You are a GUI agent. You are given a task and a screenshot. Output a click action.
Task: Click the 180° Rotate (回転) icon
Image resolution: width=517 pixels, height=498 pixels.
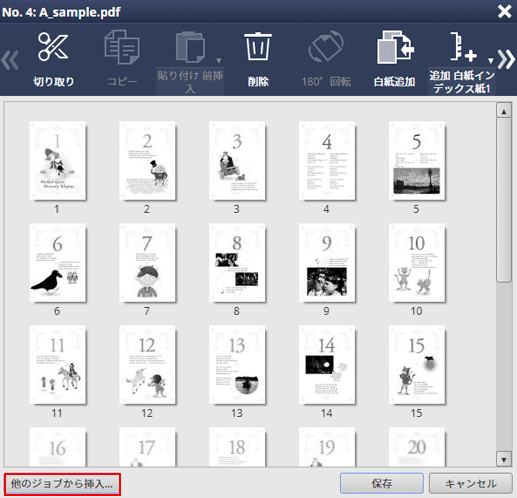click(326, 46)
